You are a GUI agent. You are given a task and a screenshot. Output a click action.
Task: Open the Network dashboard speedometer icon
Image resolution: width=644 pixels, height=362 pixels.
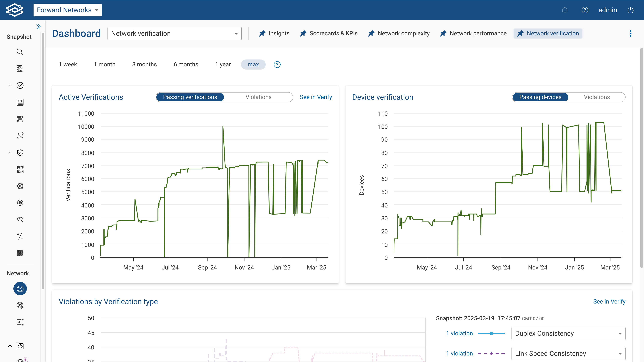(20, 289)
